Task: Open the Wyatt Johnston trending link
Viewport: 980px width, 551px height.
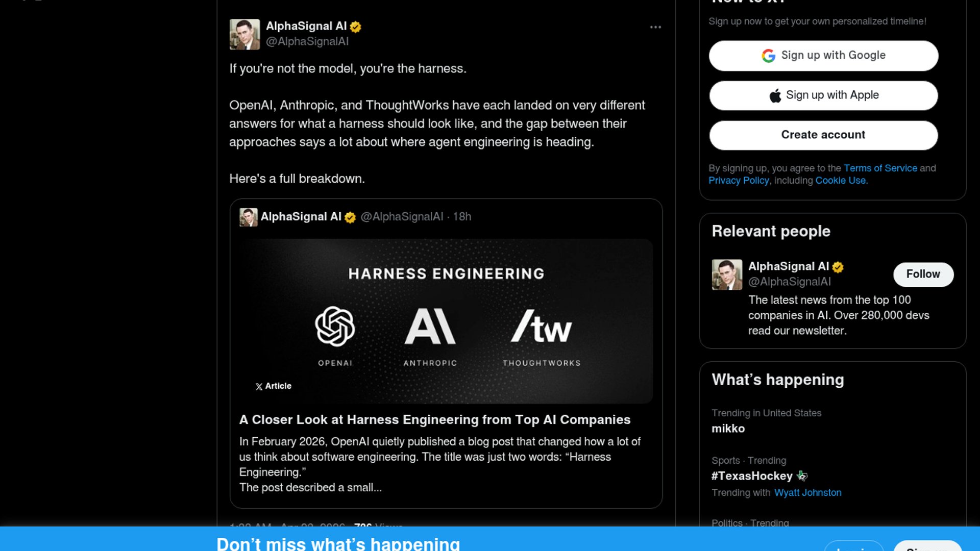Action: coord(807,493)
